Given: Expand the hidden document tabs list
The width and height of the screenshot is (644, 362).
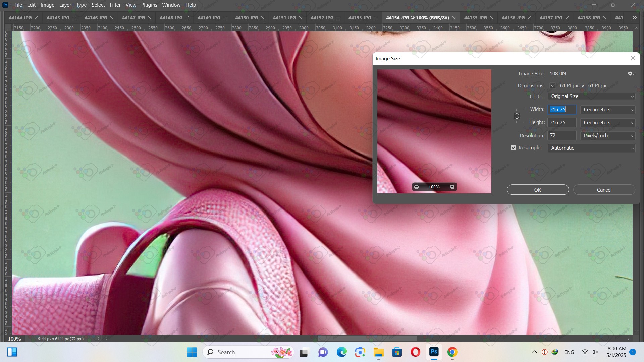Looking at the screenshot, I should tap(635, 18).
